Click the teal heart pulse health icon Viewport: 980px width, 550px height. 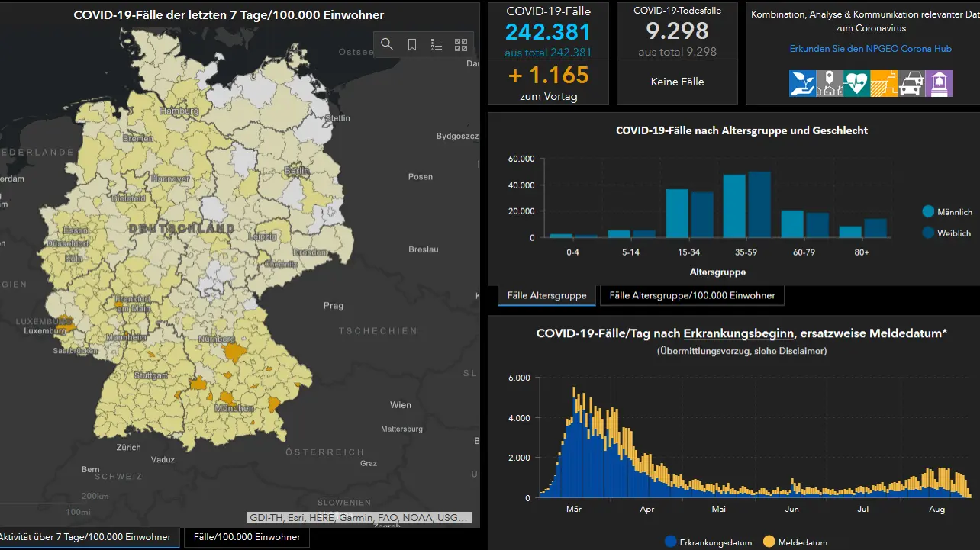[857, 83]
